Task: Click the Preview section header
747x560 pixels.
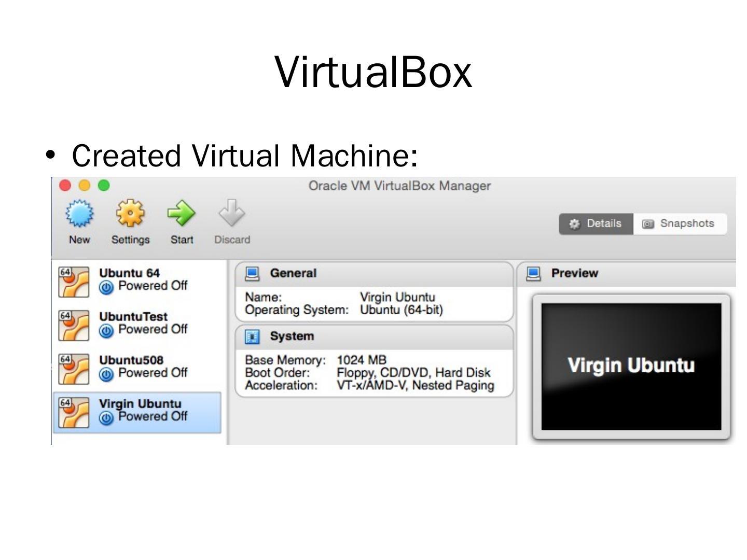Action: [627, 274]
